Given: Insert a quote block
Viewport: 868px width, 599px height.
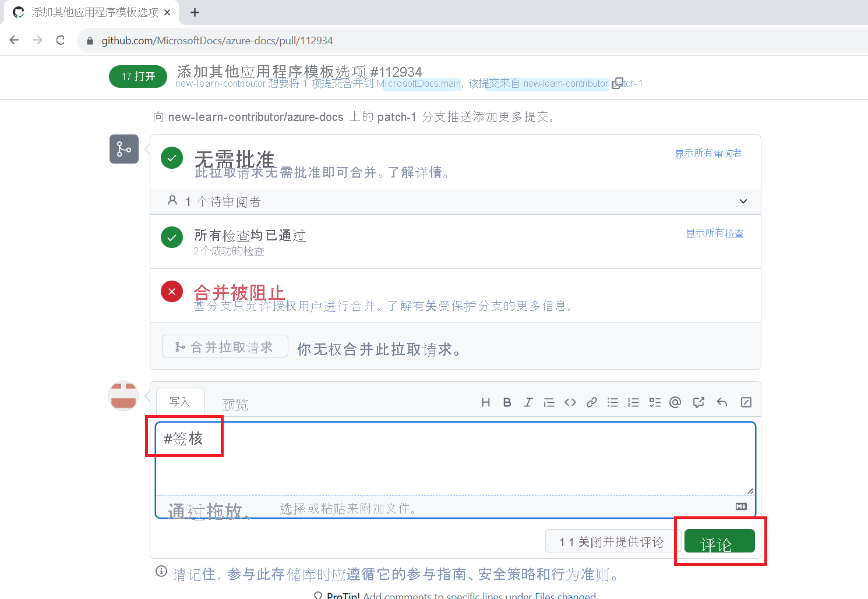Looking at the screenshot, I should 549,402.
